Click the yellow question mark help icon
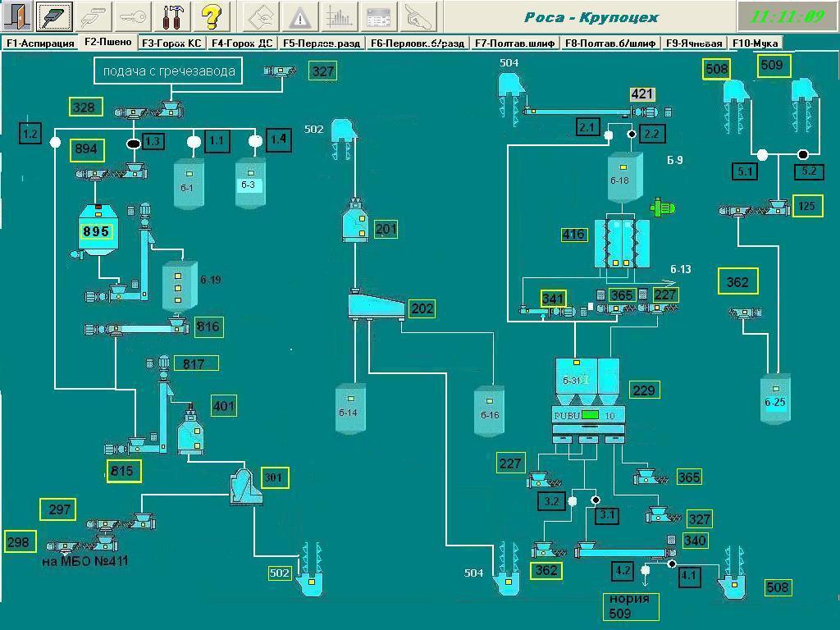Viewport: 840px width, 630px height. [211, 16]
